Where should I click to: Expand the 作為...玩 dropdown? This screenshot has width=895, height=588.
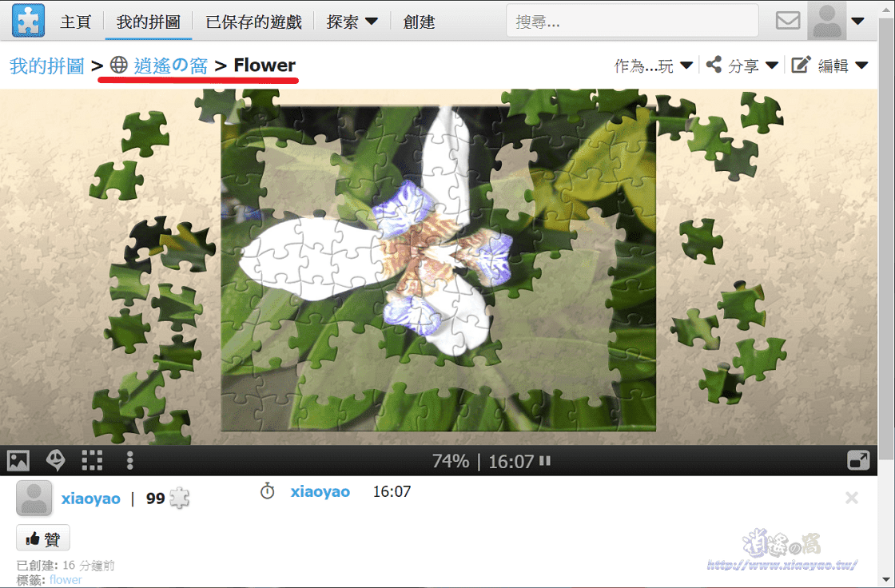(653, 66)
